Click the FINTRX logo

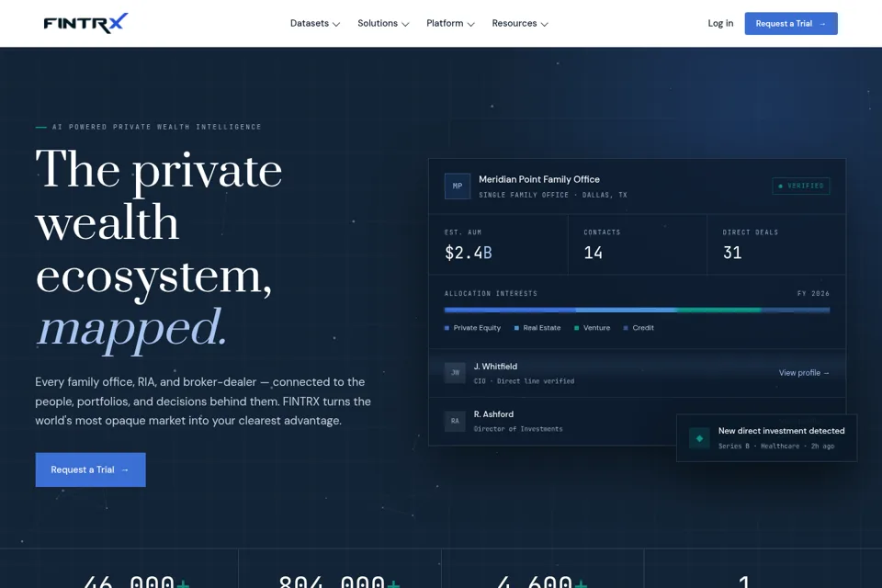85,23
